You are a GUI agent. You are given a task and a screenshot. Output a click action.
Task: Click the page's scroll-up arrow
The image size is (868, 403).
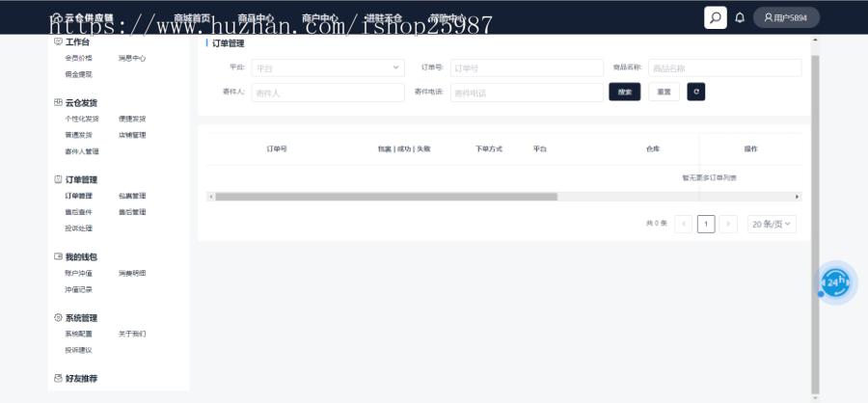815,40
